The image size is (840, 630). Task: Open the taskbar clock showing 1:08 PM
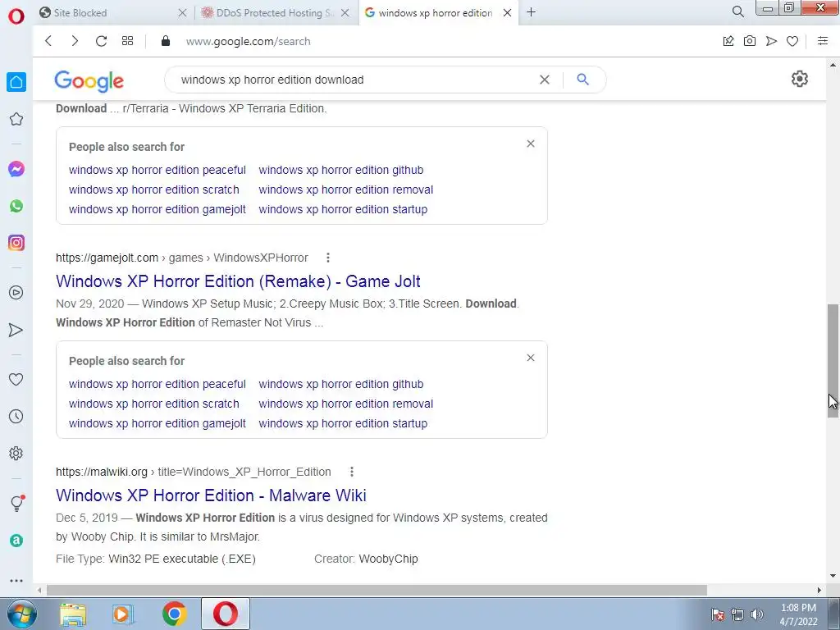click(798, 614)
